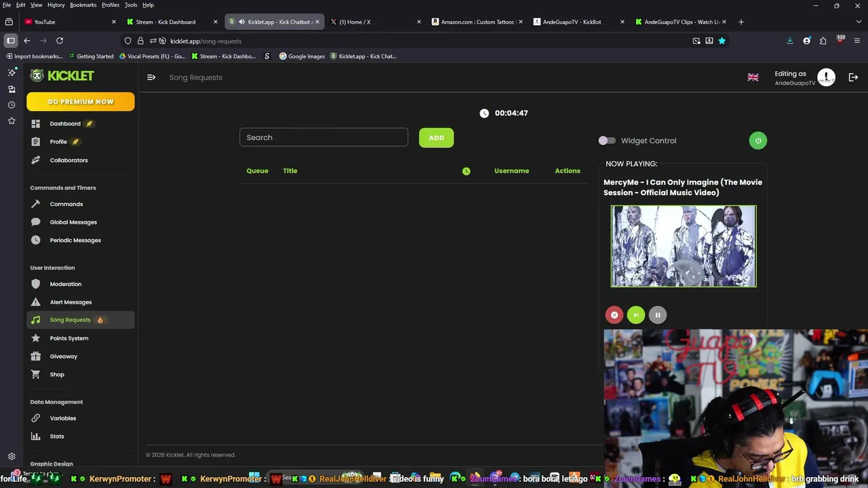Viewport: 868px width, 488px height.
Task: Click the settings gear at sidebar bottom
Action: [12, 457]
